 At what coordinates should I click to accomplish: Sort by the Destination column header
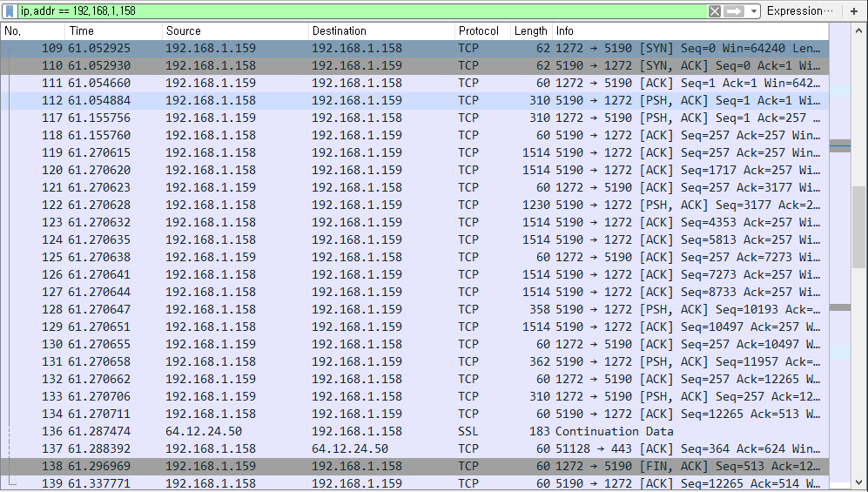point(381,31)
